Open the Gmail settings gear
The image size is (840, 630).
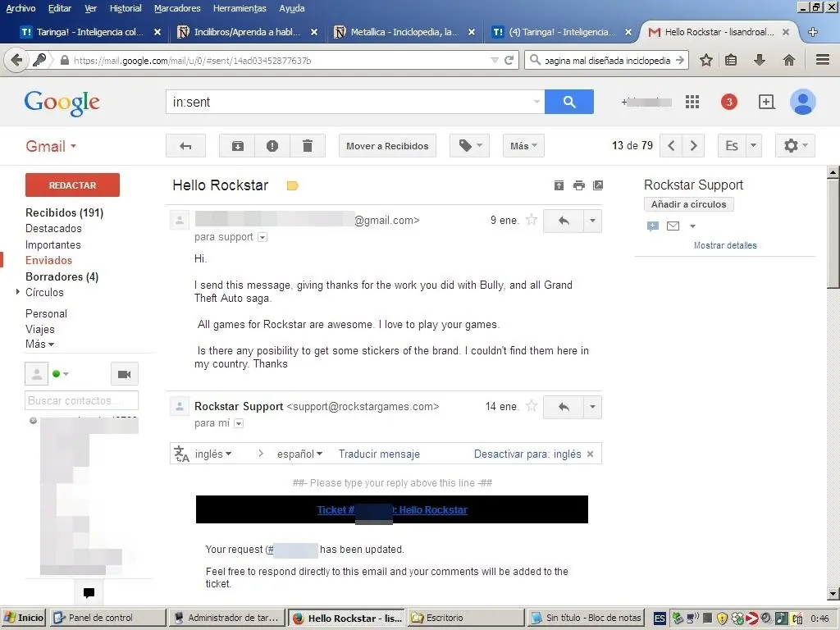click(x=795, y=146)
